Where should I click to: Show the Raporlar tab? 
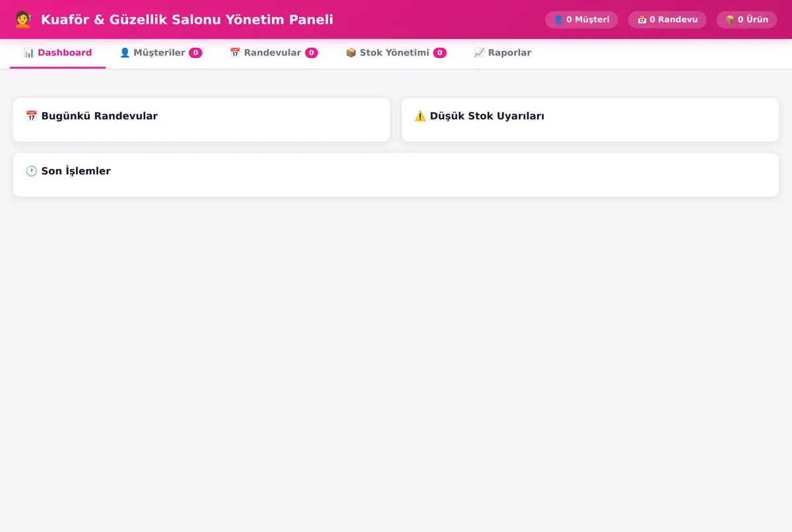click(502, 53)
